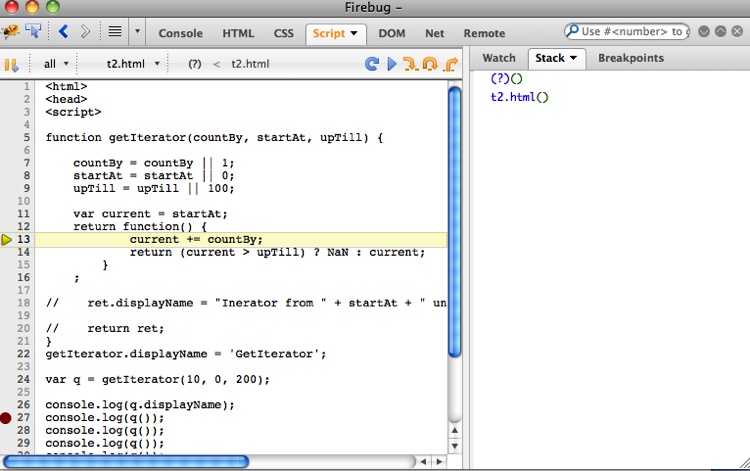Minimize Firebug with down-arrow circle icon

(x=704, y=32)
